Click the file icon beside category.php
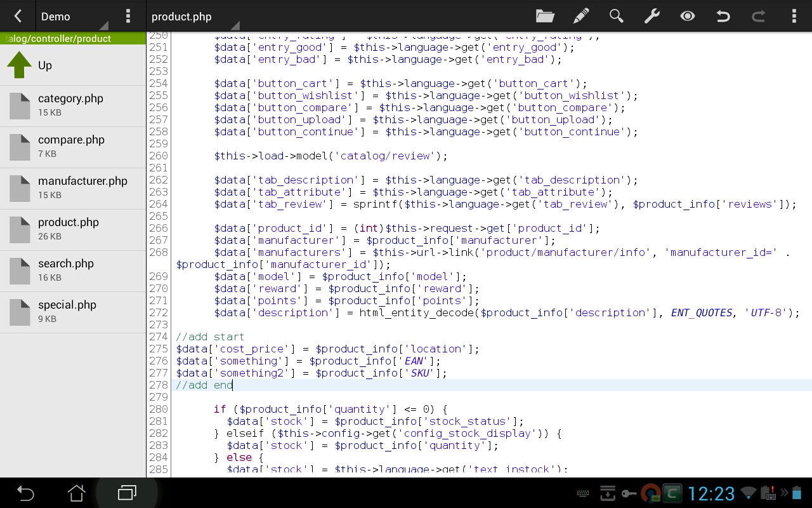This screenshot has height=508, width=812. [20, 106]
